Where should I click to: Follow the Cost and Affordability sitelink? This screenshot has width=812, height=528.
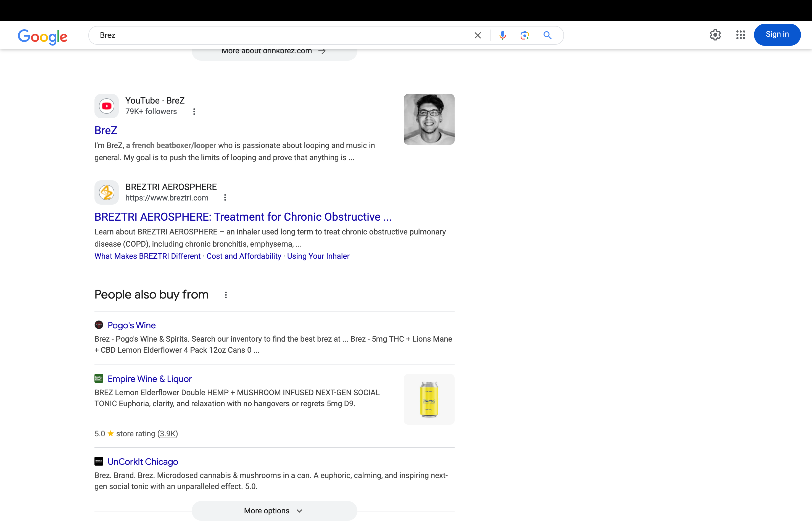[x=244, y=256]
